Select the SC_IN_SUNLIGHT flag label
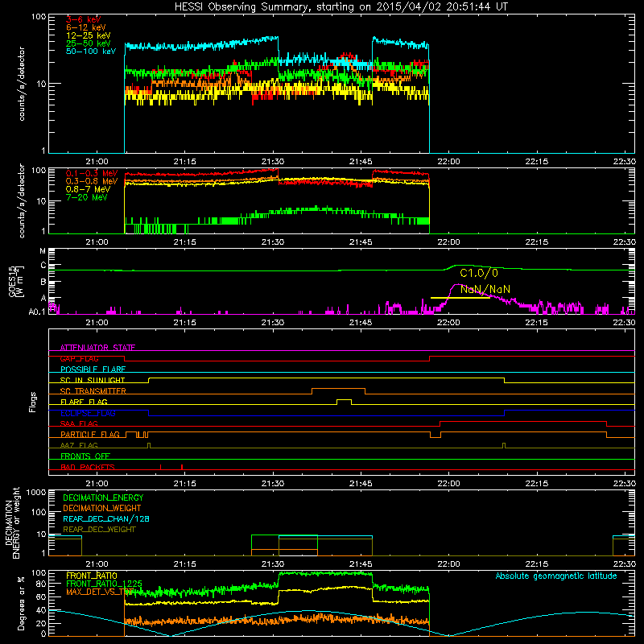 pyautogui.click(x=93, y=380)
